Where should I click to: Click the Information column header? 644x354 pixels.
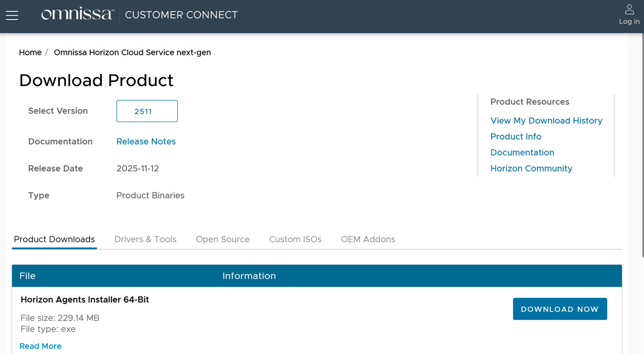coord(249,276)
